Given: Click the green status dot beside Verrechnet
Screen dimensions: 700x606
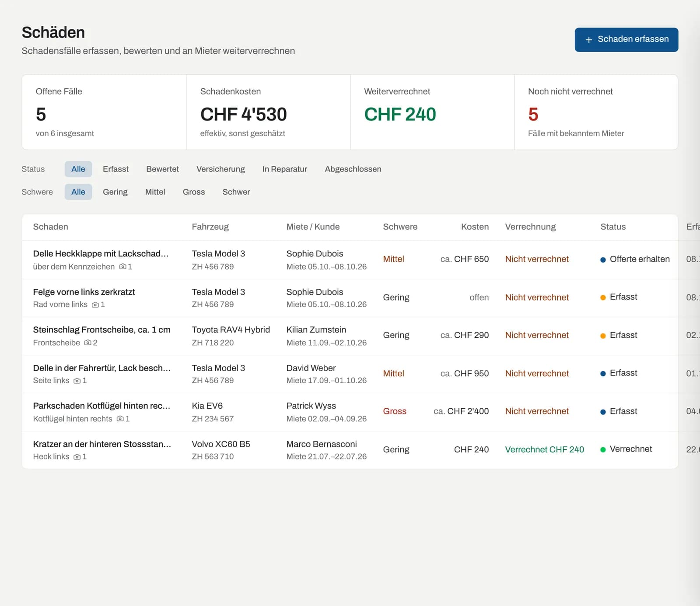Looking at the screenshot, I should pyautogui.click(x=603, y=449).
